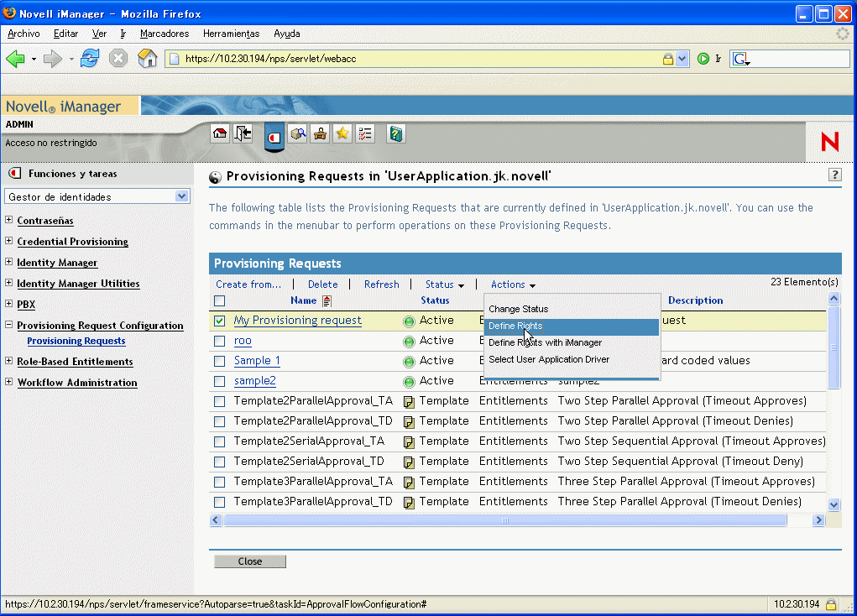Toggle the select-all checkbox in table header
This screenshot has height=616, width=857.
[220, 300]
